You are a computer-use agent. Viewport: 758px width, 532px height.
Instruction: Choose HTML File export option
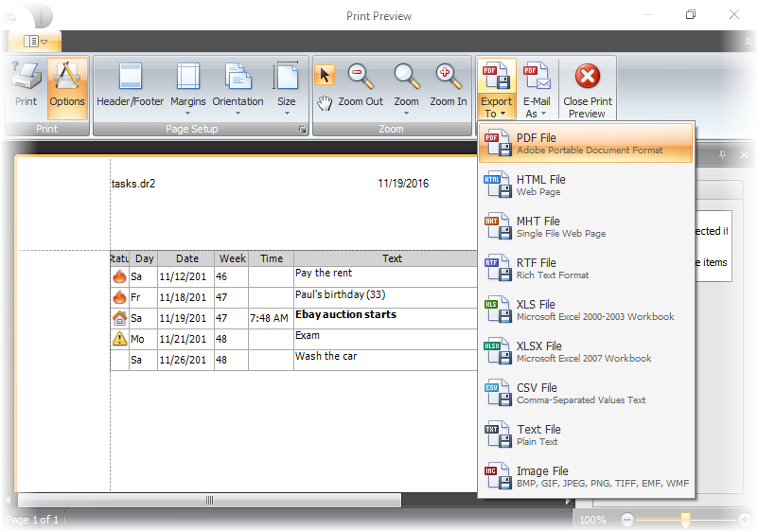(x=586, y=185)
